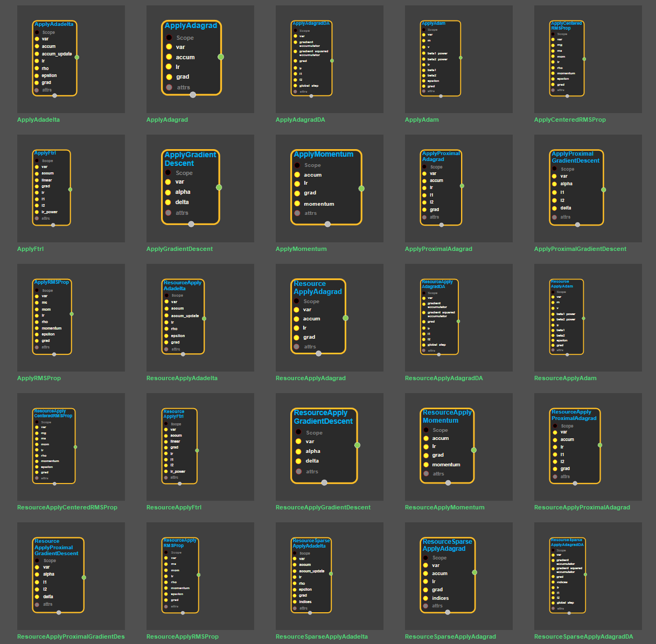Click green output pin on ApplyGradientDescent node

click(x=219, y=187)
